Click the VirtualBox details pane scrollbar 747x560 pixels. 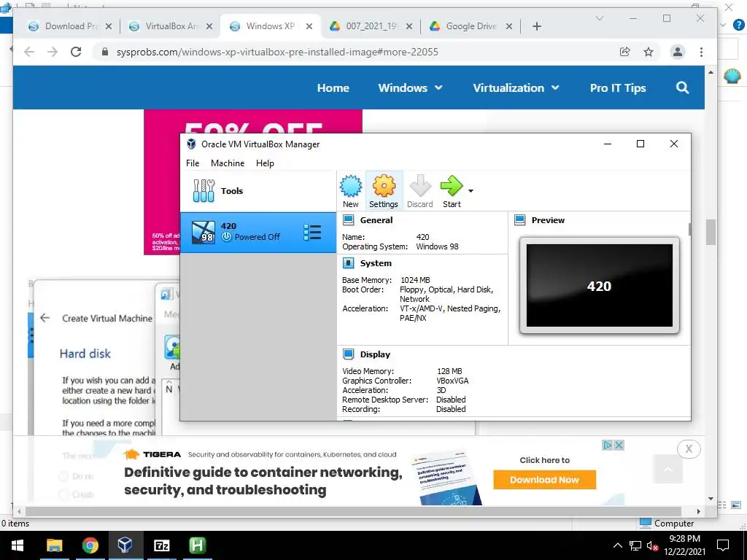689,229
